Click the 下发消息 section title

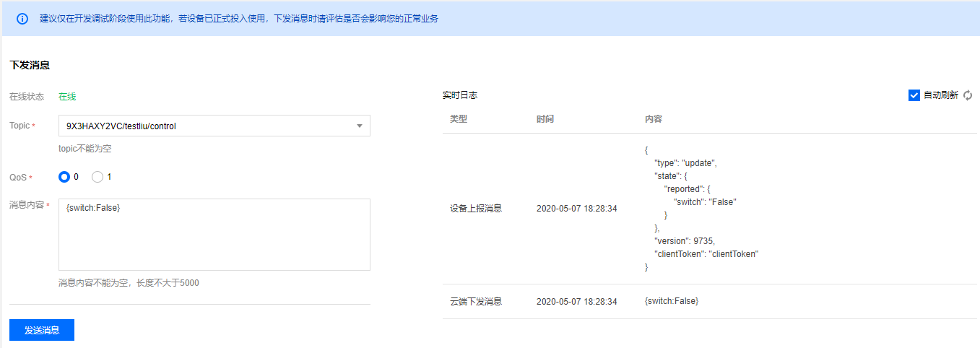30,65
